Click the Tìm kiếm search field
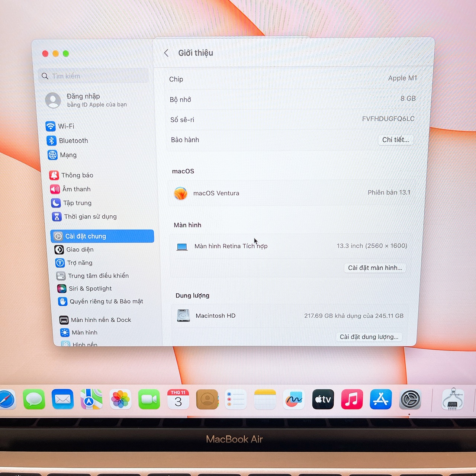The image size is (476, 476). point(95,76)
